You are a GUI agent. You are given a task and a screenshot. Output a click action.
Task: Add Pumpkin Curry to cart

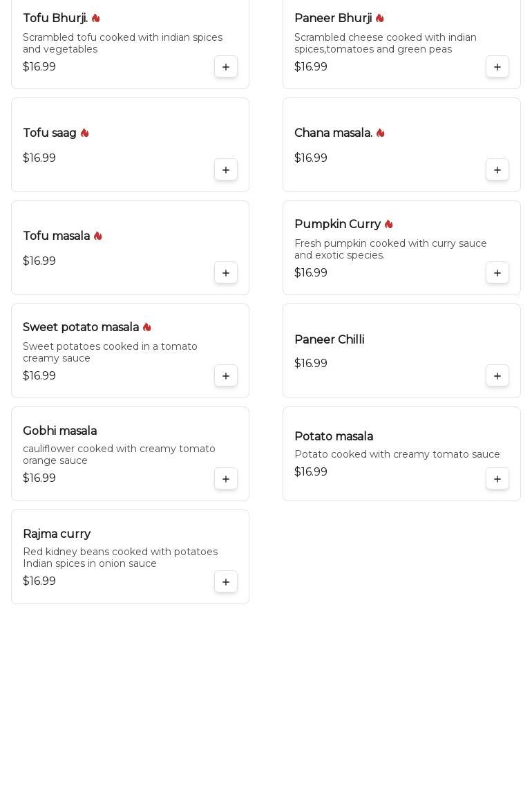click(497, 273)
